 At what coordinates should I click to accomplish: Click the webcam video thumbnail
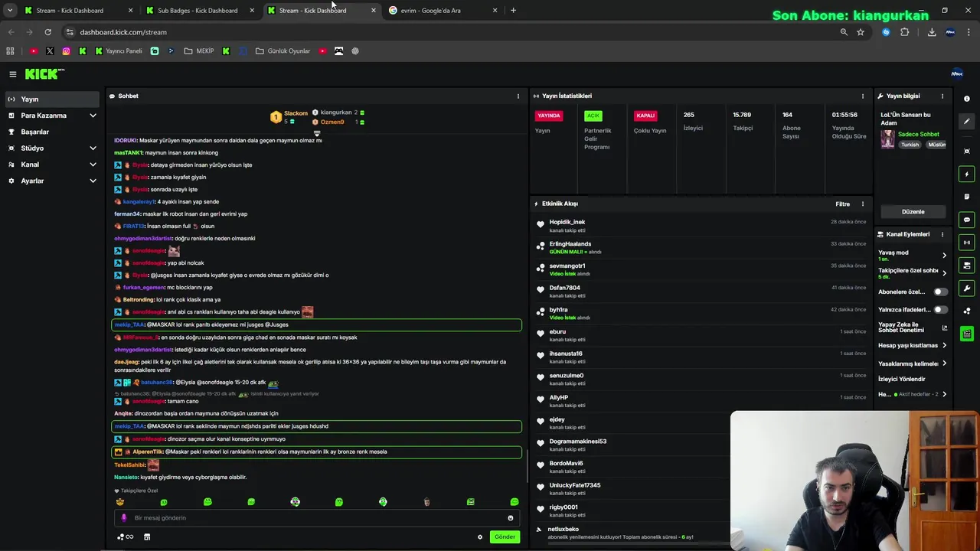[x=855, y=481]
